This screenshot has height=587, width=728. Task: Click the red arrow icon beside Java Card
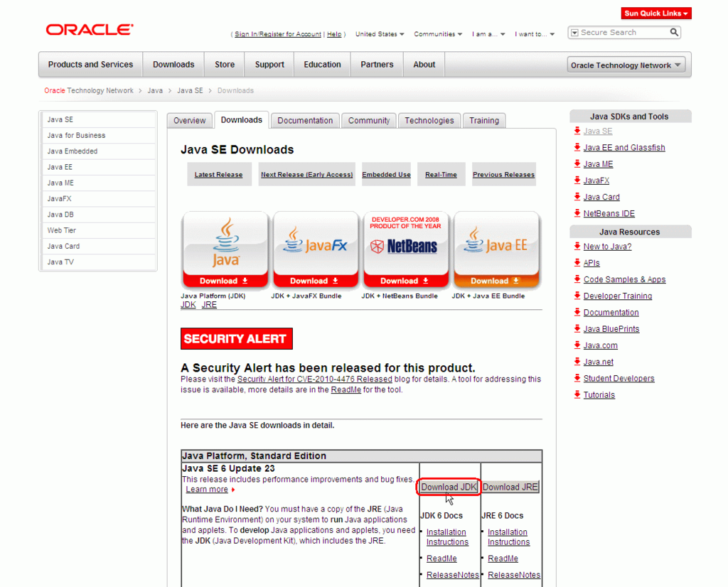coord(577,197)
